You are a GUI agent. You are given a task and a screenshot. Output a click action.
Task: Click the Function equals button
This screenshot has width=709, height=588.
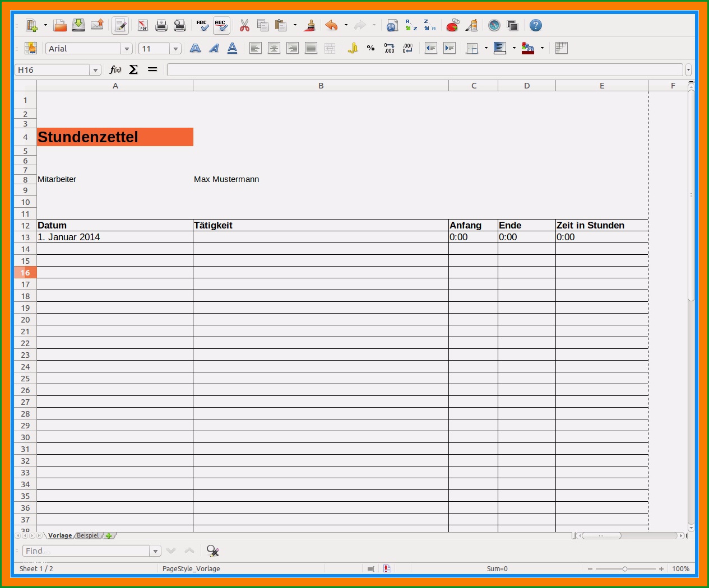tap(152, 69)
